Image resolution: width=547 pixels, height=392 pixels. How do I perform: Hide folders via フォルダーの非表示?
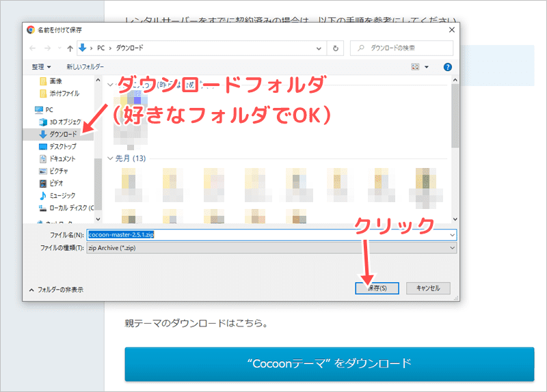point(55,290)
